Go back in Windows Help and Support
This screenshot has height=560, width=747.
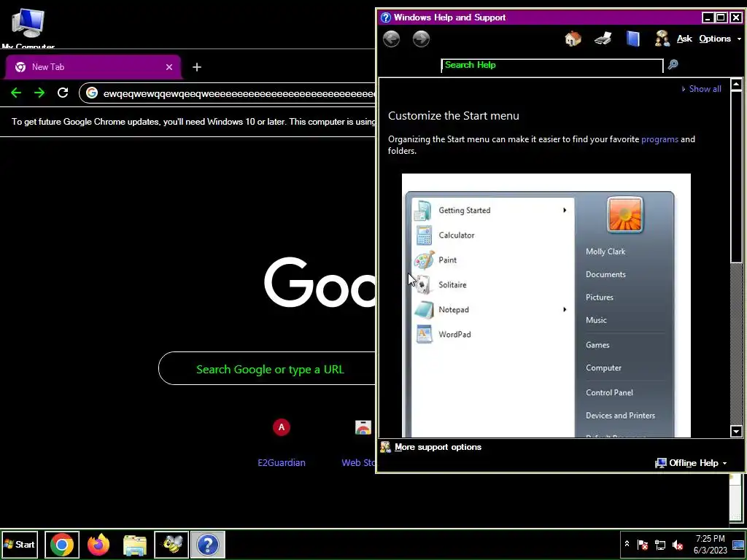(x=391, y=39)
